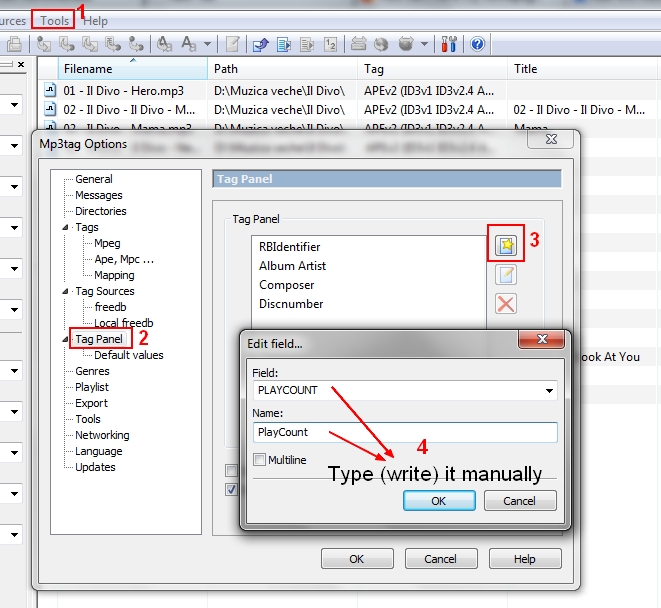
Task: Click the red X delete field icon
Action: coord(506,305)
